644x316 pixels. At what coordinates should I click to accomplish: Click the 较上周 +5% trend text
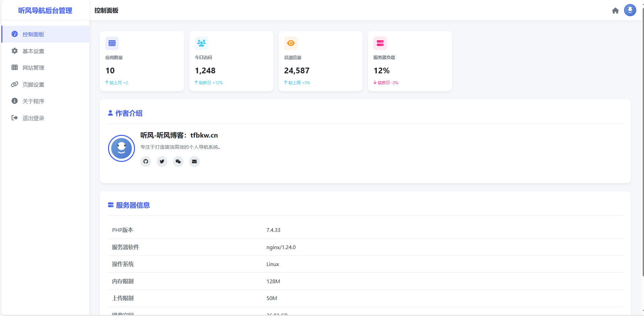[x=297, y=82]
